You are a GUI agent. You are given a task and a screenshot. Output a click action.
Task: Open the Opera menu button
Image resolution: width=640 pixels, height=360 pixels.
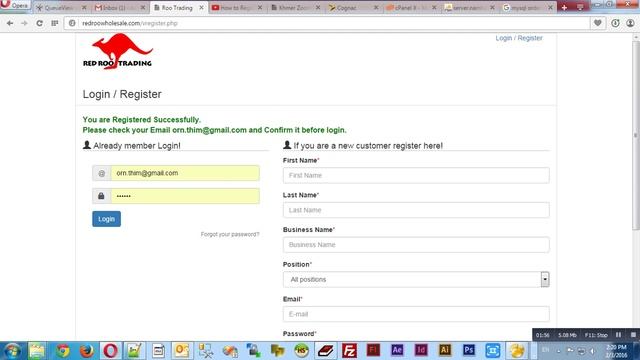(15, 5)
